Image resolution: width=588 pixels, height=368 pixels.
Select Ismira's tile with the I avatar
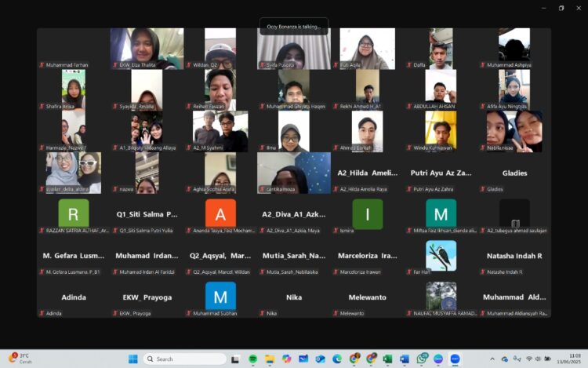tap(367, 213)
